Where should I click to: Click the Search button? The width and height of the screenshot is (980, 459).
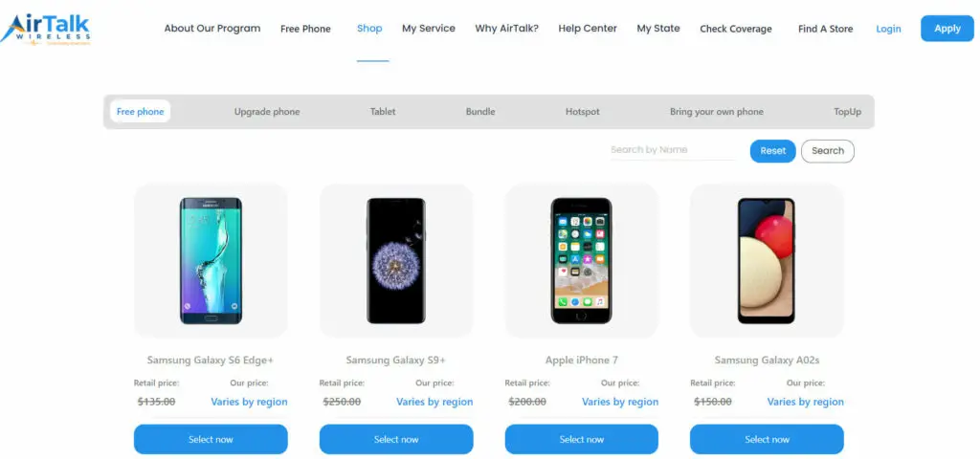(828, 151)
